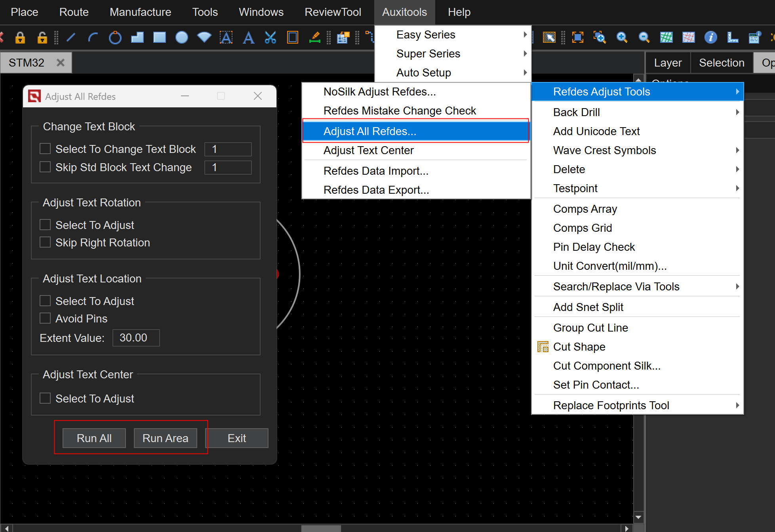
Task: Click the Extent Value input field
Action: [136, 338]
